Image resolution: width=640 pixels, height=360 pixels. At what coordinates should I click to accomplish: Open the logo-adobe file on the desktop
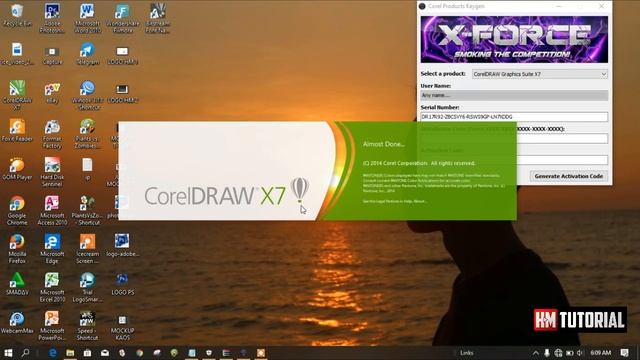122,245
